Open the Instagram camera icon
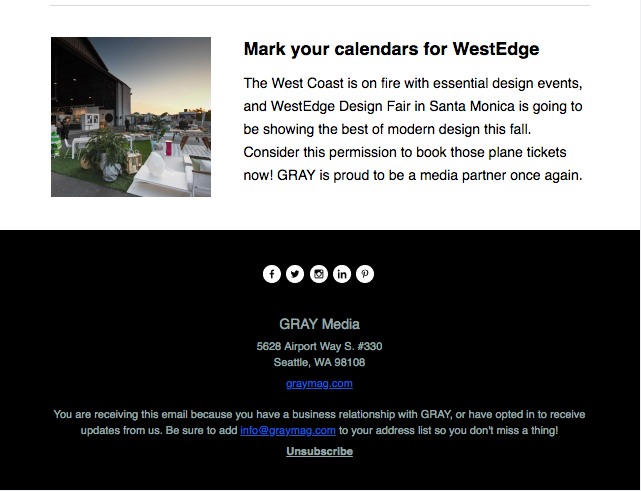Screen dimensions: 641x491 (318, 274)
